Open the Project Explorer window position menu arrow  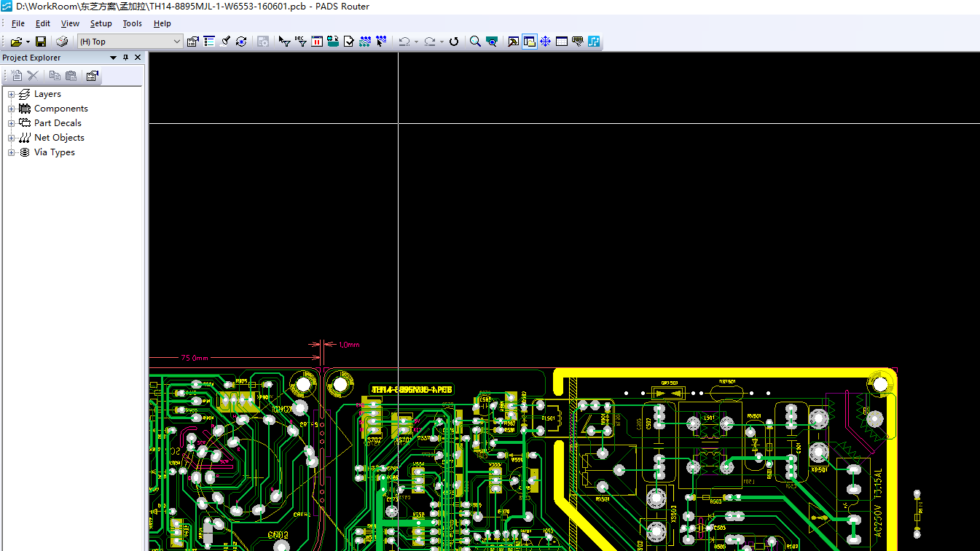pos(113,58)
